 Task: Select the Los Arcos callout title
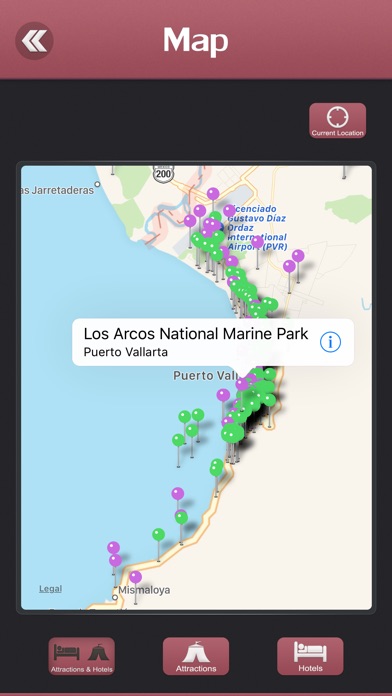(x=196, y=334)
